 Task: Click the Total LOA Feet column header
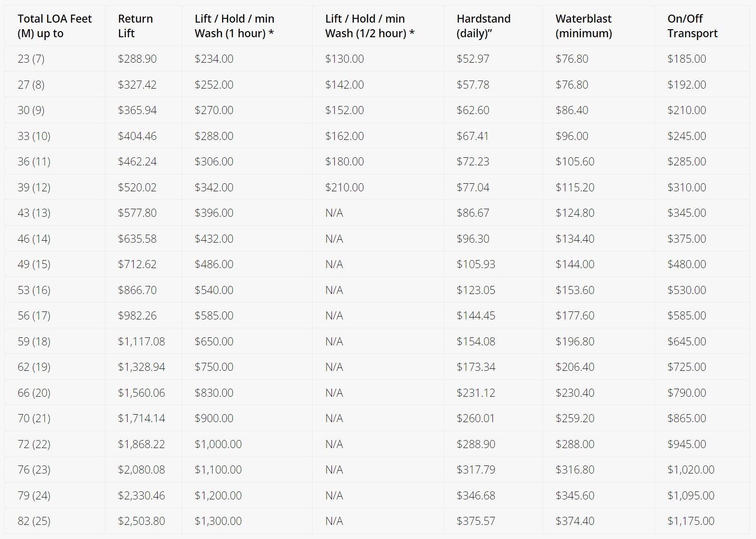tap(55, 26)
